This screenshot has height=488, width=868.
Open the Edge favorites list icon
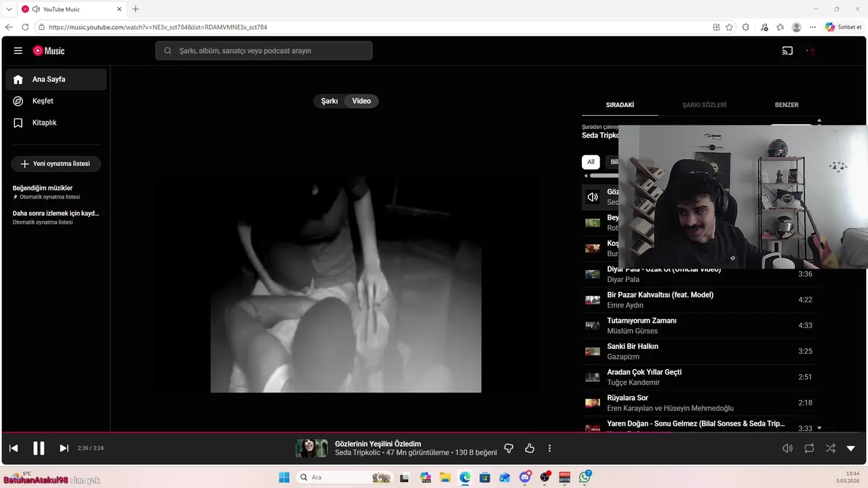(x=781, y=27)
